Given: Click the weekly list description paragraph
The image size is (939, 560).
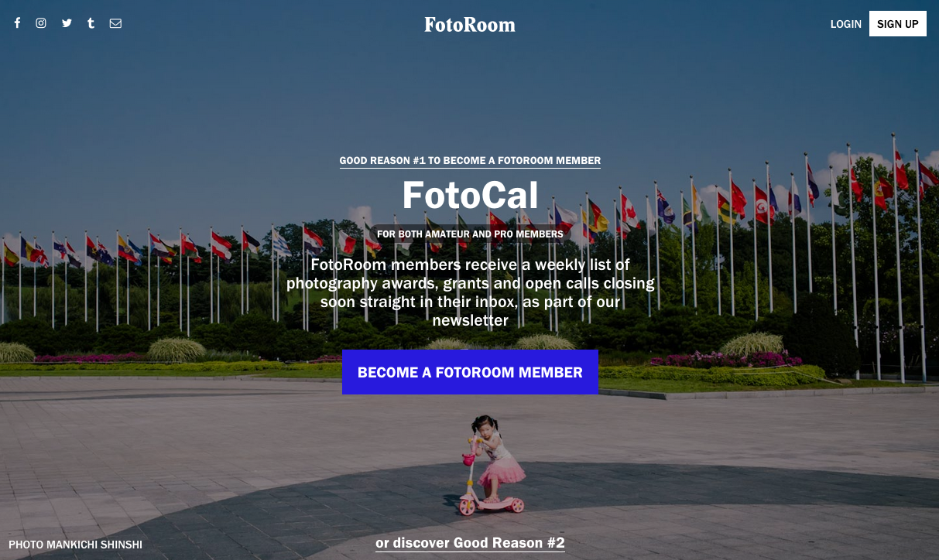Looking at the screenshot, I should point(470,292).
